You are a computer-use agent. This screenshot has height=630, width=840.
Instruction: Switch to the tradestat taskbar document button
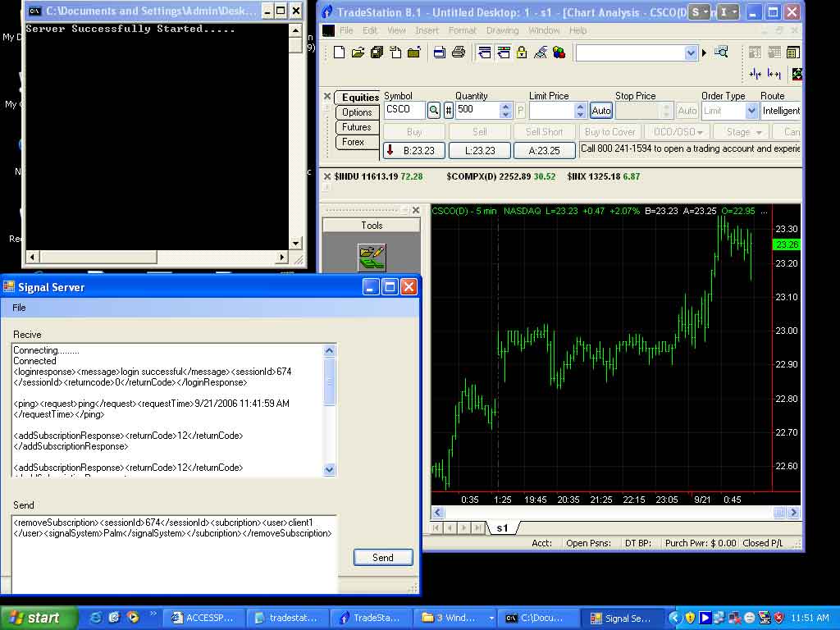[x=286, y=618]
